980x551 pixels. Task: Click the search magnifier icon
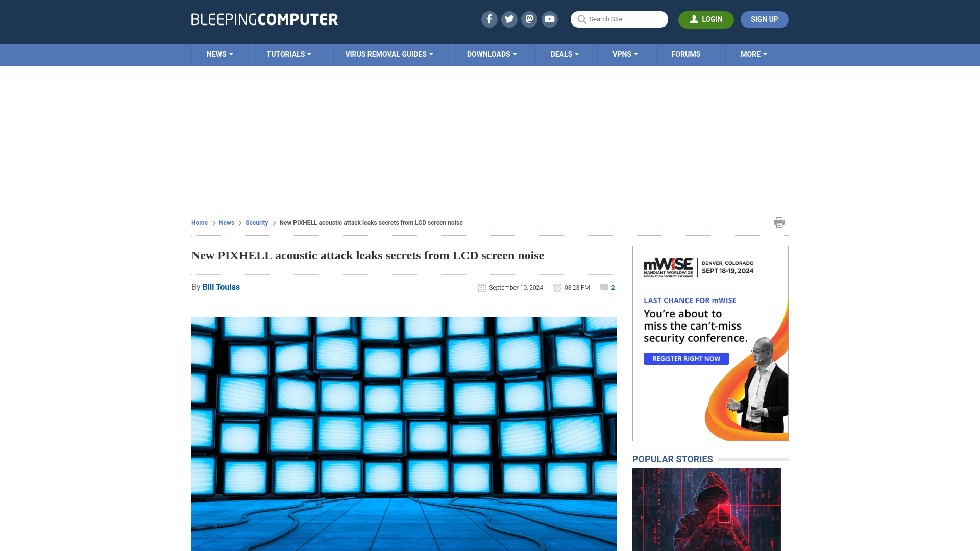(x=581, y=19)
